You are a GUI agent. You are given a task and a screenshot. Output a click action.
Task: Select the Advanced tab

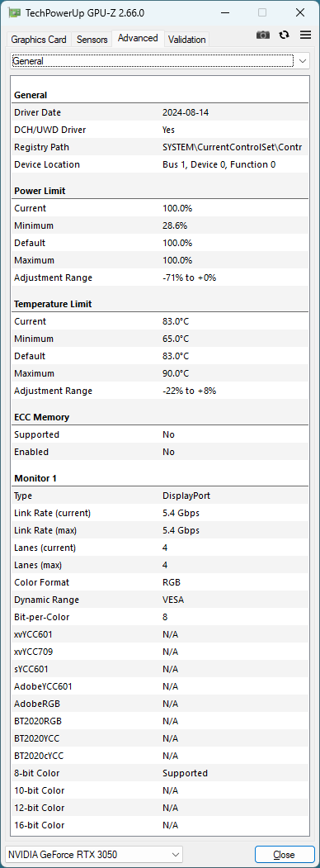pos(139,38)
